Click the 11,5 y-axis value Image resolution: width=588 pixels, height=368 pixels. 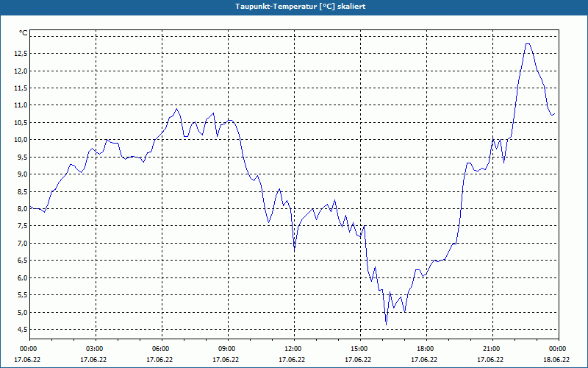(21, 88)
